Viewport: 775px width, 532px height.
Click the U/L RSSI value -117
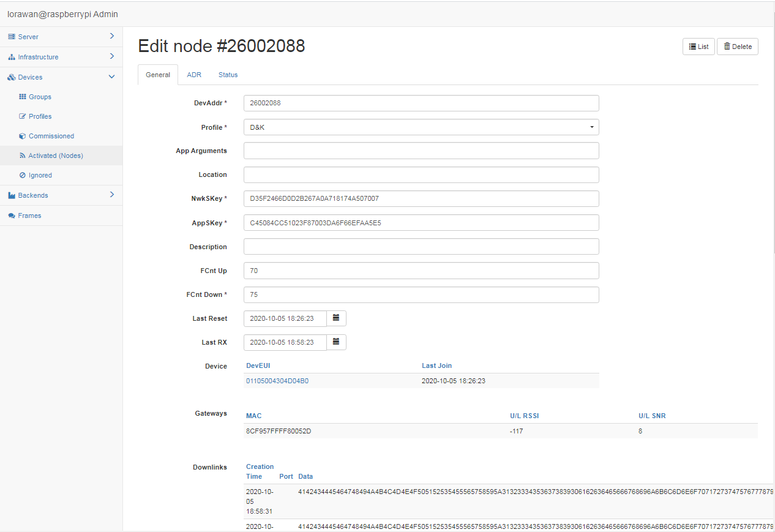pyautogui.click(x=517, y=431)
